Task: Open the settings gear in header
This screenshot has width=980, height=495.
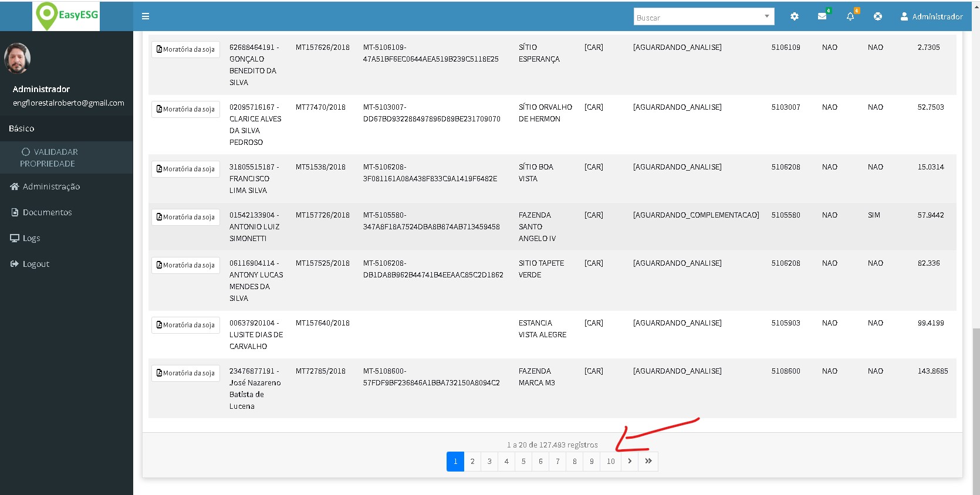Action: [795, 16]
